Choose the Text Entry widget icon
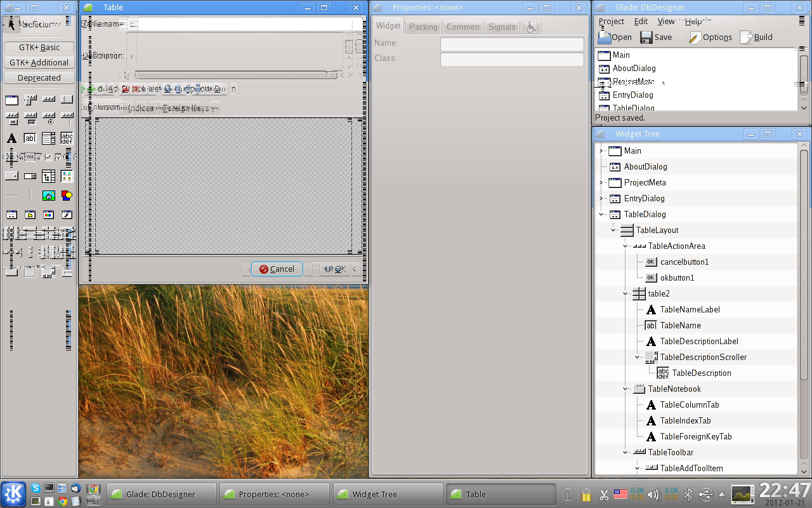Image resolution: width=812 pixels, height=508 pixels. coord(30,138)
